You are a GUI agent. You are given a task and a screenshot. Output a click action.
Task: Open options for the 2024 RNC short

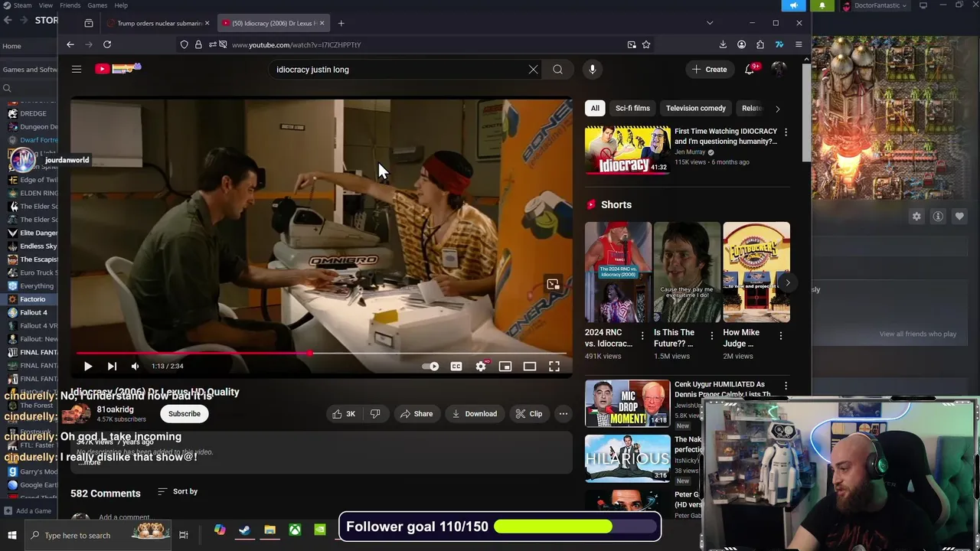point(642,335)
